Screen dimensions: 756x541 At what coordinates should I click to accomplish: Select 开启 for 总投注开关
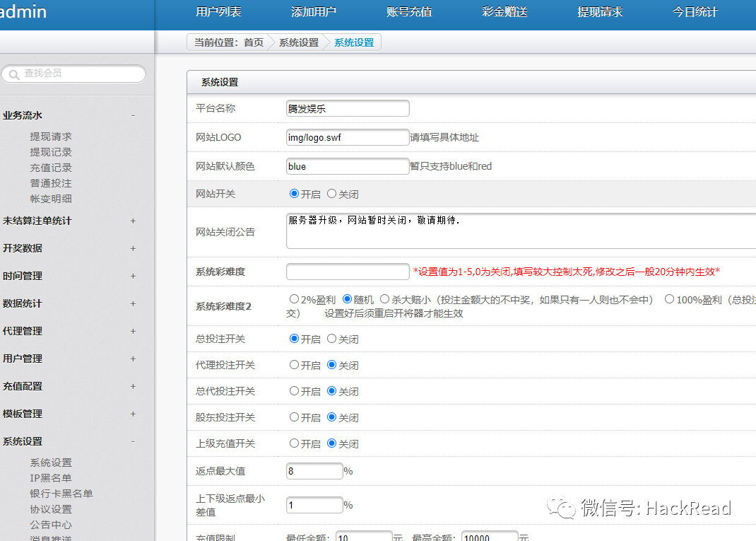[294, 339]
